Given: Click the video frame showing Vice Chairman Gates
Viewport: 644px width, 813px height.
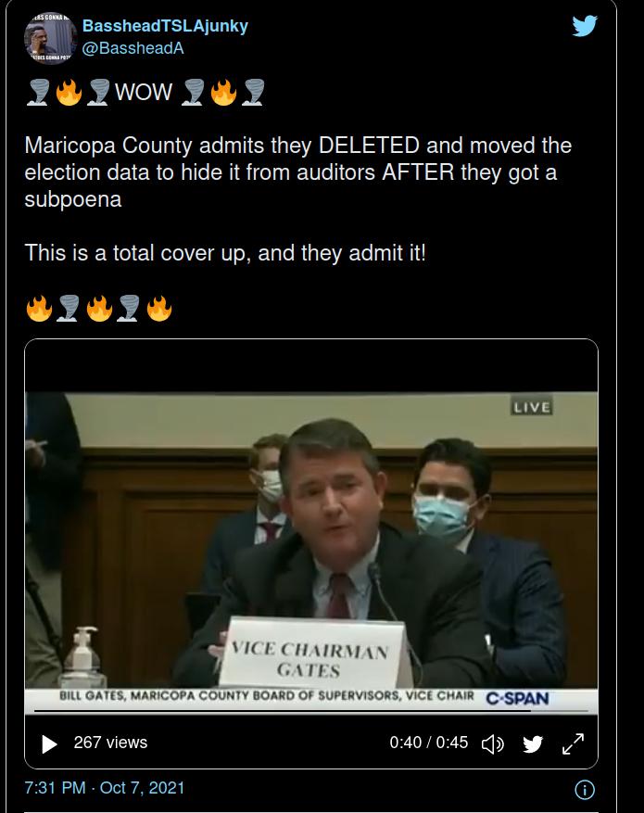Looking at the screenshot, I should (311, 540).
